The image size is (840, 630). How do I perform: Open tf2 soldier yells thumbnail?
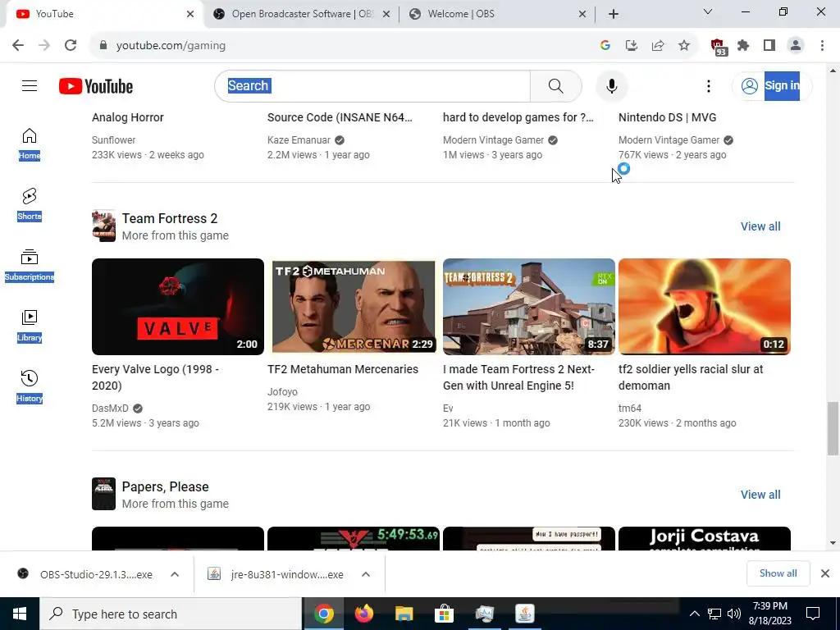click(705, 307)
